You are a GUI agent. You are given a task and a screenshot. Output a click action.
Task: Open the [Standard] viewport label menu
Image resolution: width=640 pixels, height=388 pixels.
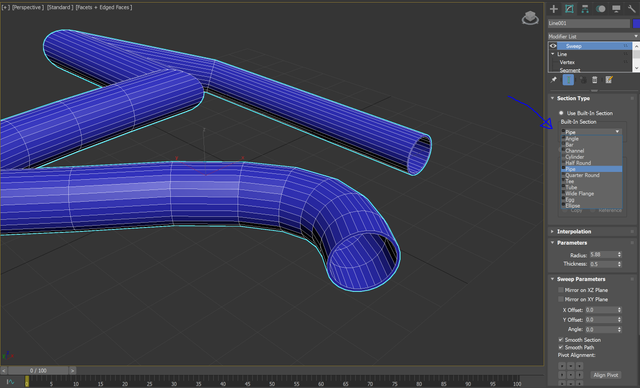click(60, 7)
